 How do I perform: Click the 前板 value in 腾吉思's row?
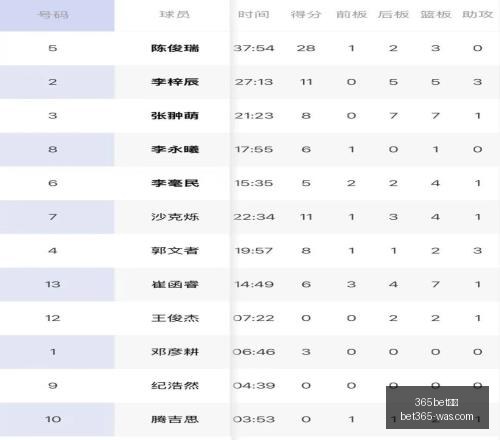pyautogui.click(x=351, y=419)
